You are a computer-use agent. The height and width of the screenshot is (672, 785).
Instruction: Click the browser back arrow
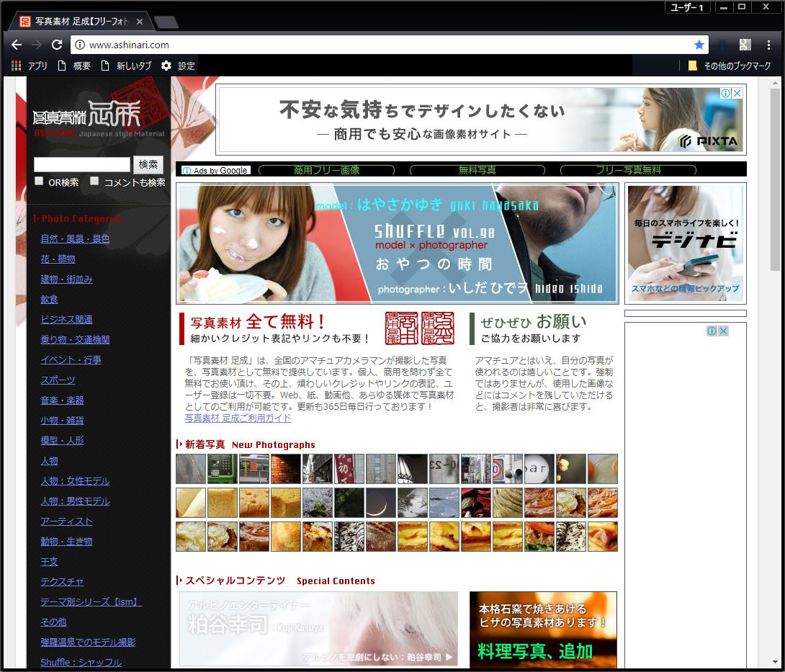click(x=17, y=45)
